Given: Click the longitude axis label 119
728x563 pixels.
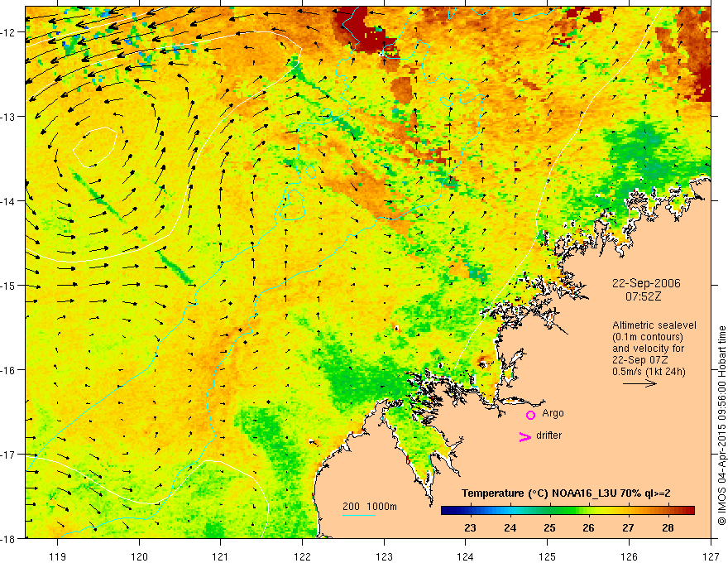Looking at the screenshot, I should click(58, 556).
